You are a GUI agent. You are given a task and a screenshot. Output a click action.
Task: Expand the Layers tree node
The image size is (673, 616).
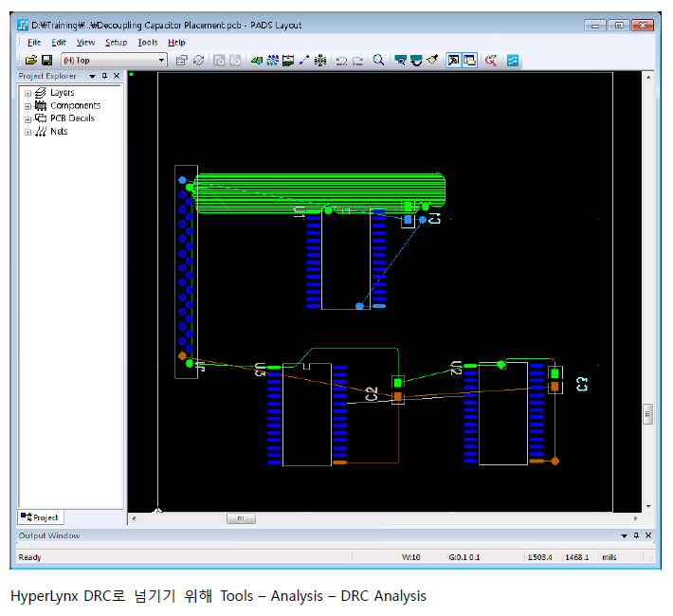pos(27,93)
